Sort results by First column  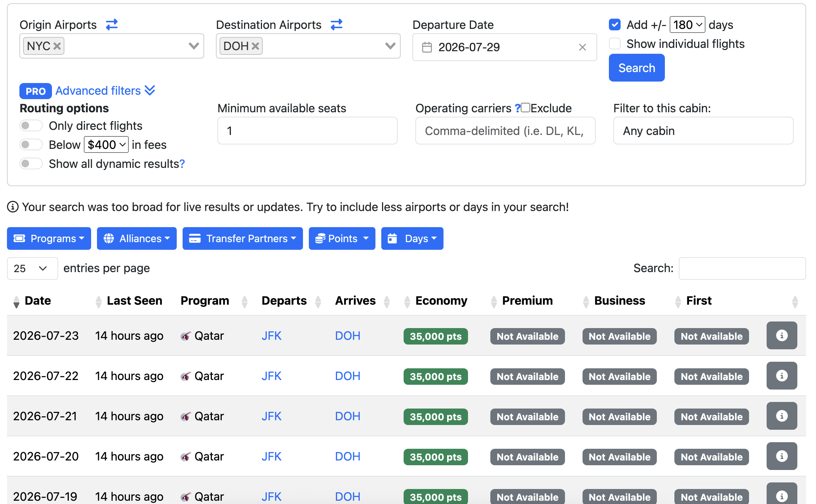point(678,302)
